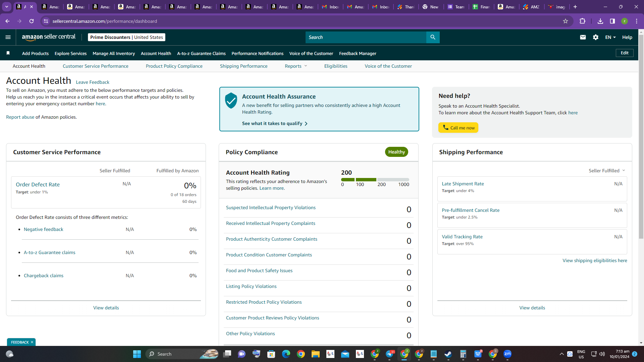Open a new browser tab
644x362 pixels.
[x=575, y=7]
